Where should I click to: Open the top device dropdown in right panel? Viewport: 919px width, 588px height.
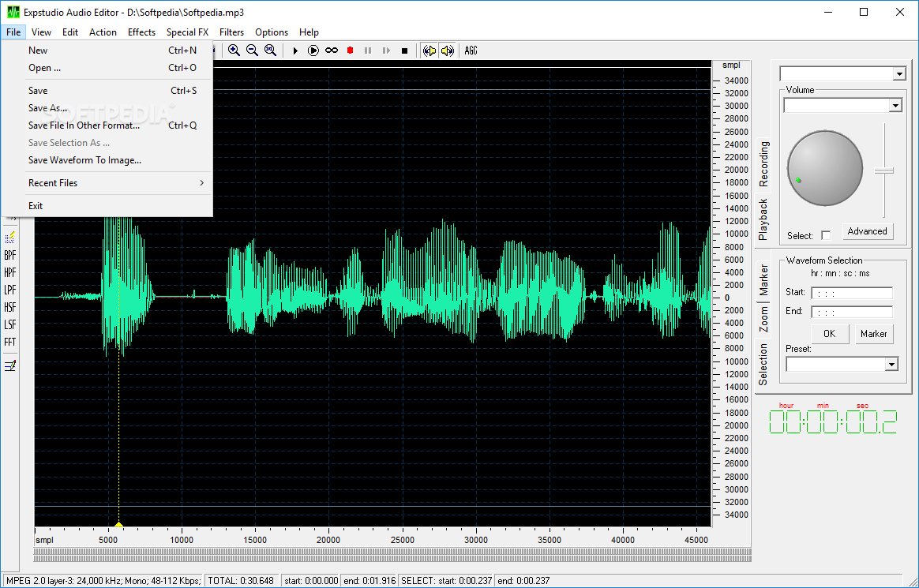coord(900,73)
